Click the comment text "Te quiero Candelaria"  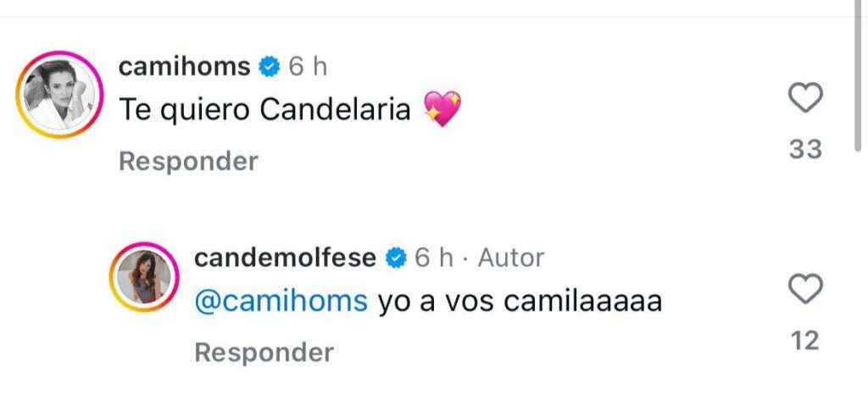tap(264, 111)
